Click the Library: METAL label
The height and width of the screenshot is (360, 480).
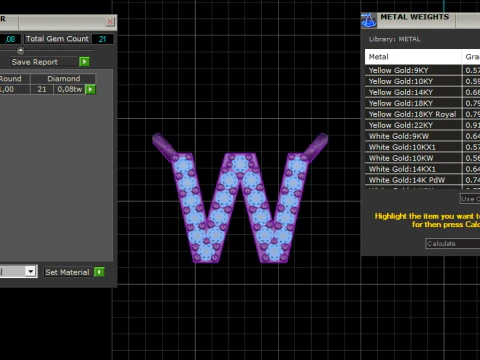point(394,39)
